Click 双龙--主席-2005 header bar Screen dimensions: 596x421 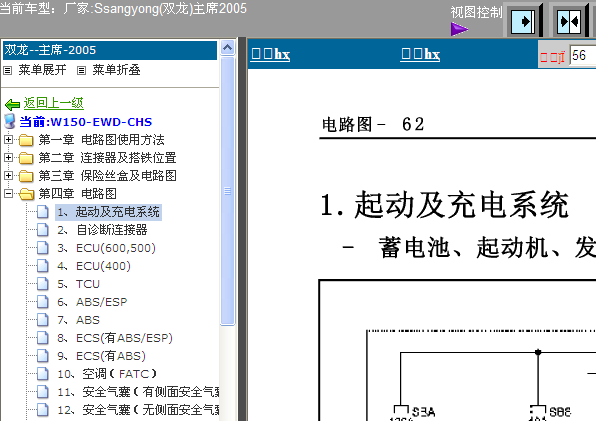pos(110,50)
